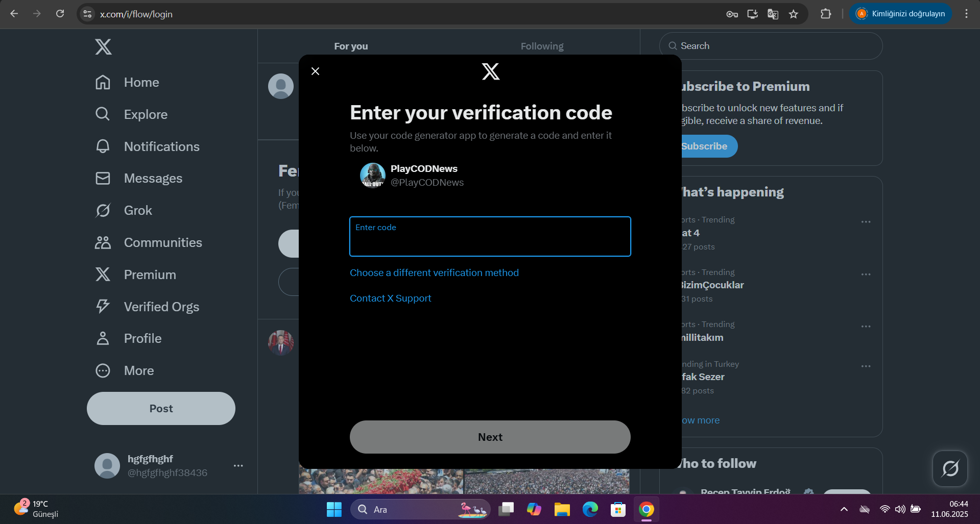
Task: Switch to the For you tab
Action: click(351, 46)
